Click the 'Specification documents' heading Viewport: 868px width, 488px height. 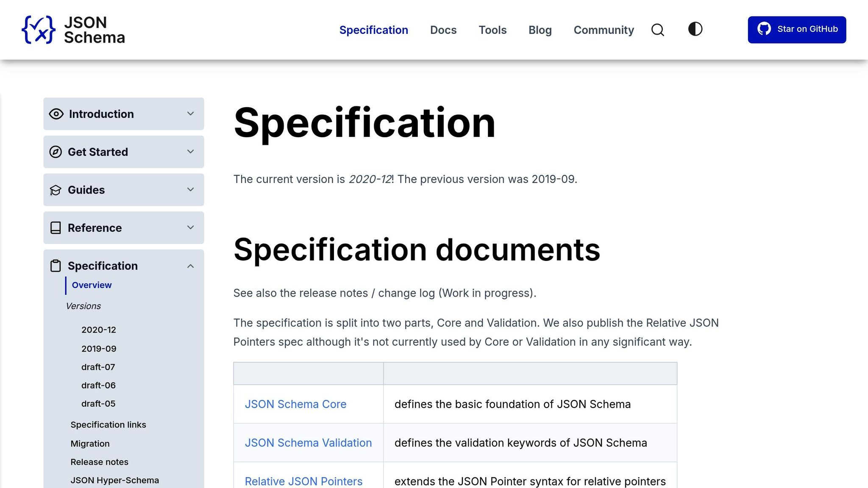tap(417, 250)
